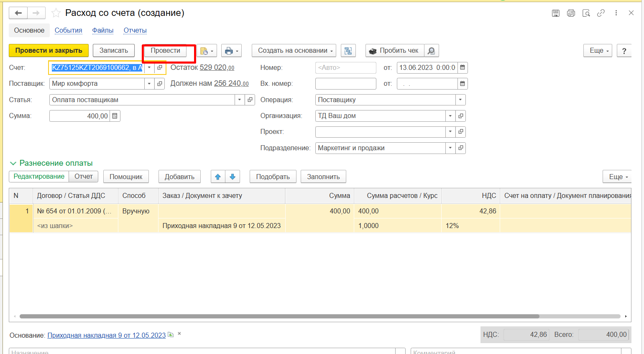Open the События tab
Image resolution: width=644 pixels, height=354 pixels.
coord(68,31)
